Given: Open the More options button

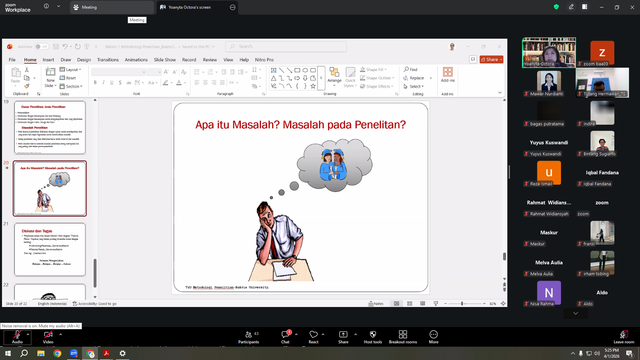Looking at the screenshot, I should pyautogui.click(x=433, y=337).
